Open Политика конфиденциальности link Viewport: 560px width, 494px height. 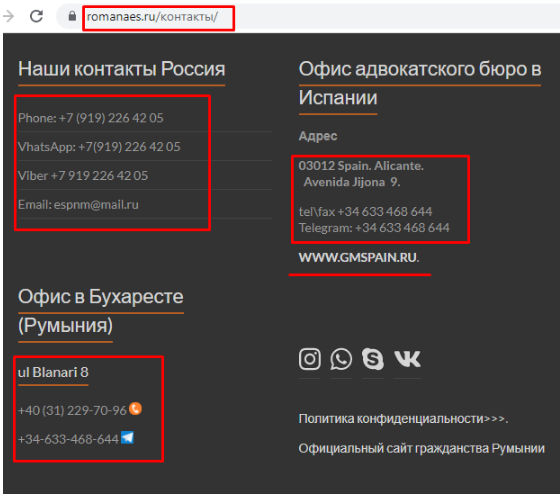pyautogui.click(x=403, y=419)
